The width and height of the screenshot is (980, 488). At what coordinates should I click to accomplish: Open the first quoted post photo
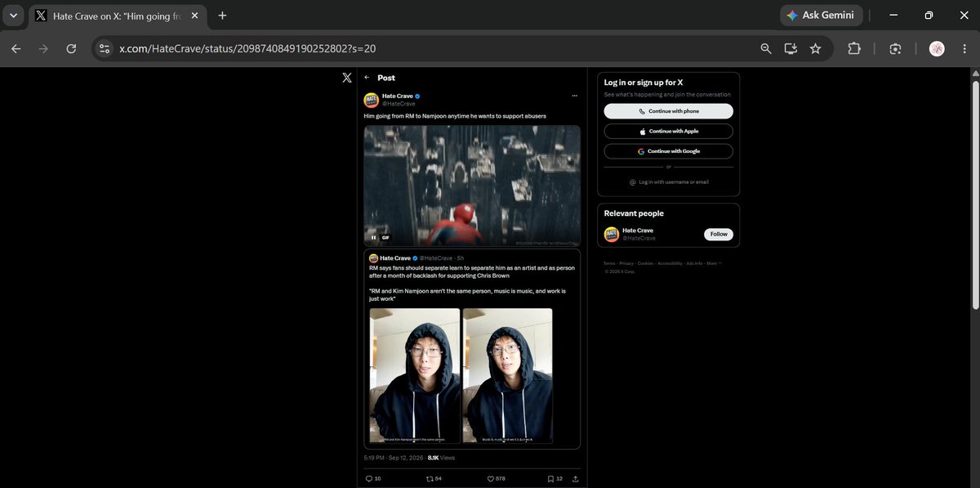pos(415,376)
